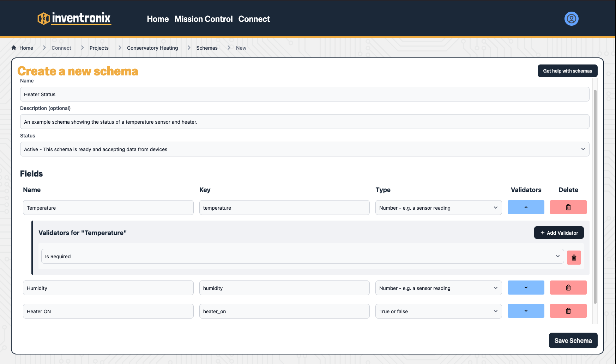The image size is (616, 364).
Task: Click the Save Schema button
Action: (573, 340)
